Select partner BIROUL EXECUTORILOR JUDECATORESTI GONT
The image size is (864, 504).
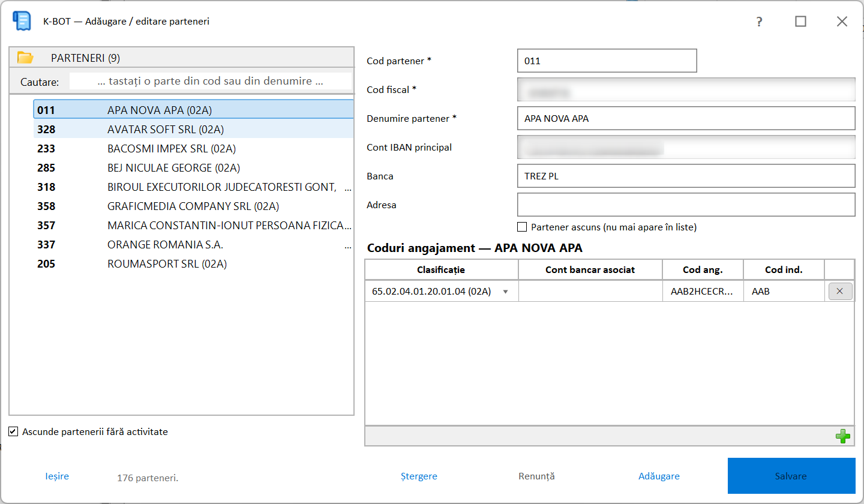click(x=193, y=187)
